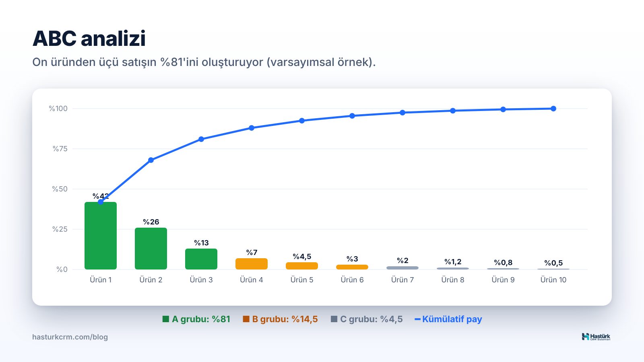This screenshot has height=362, width=644.
Task: Click the cumulative line point above Ürün 5
Action: point(302,121)
